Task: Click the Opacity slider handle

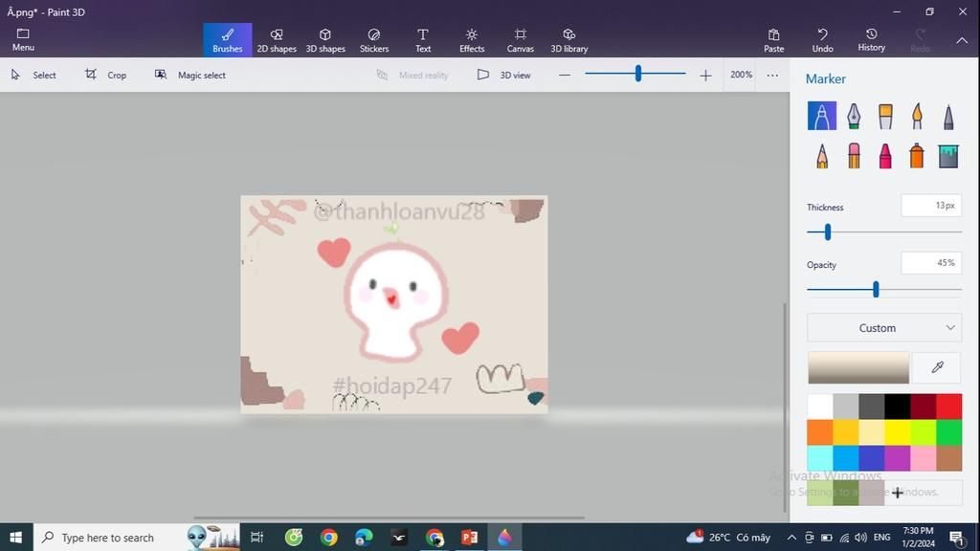Action: [x=876, y=289]
